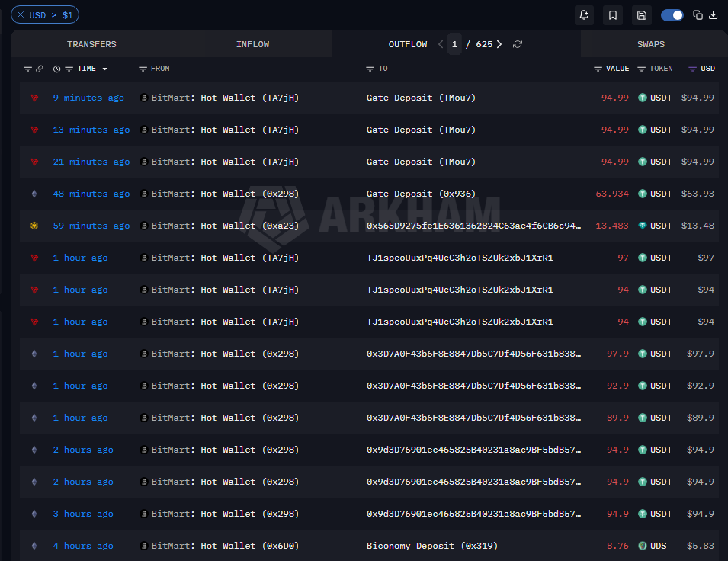Image resolution: width=728 pixels, height=561 pixels.
Task: Open the VALUE column filter
Action: pos(598,69)
